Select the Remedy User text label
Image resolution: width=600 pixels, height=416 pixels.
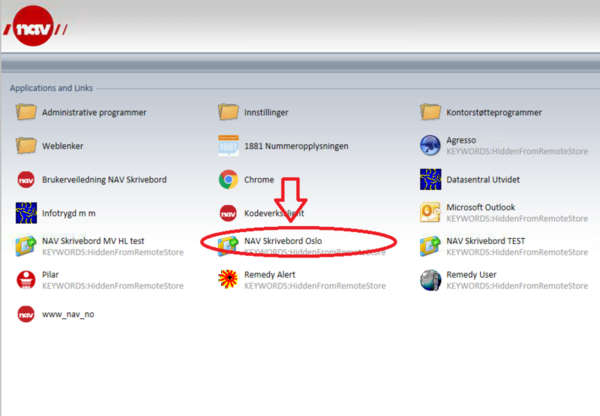[471, 275]
